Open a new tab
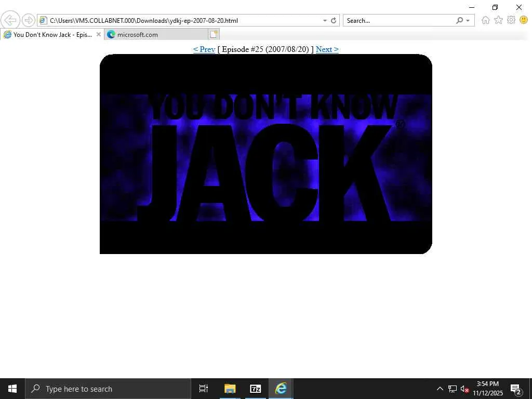 point(214,35)
